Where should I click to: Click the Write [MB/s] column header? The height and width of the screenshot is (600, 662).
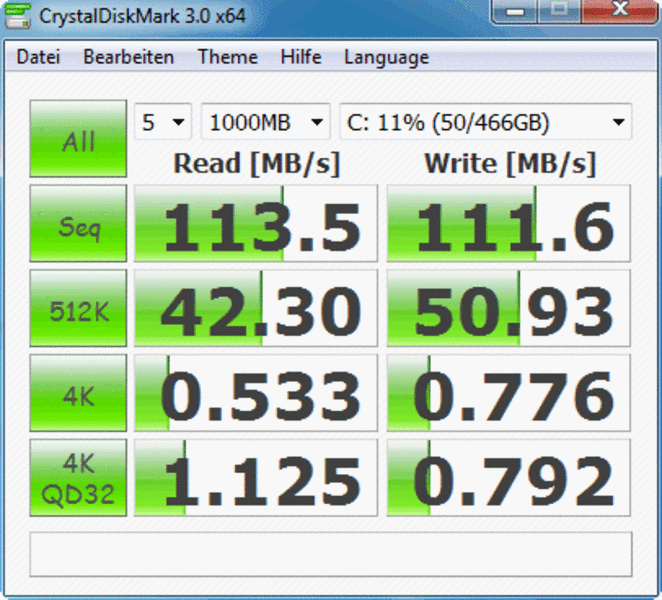[510, 163]
